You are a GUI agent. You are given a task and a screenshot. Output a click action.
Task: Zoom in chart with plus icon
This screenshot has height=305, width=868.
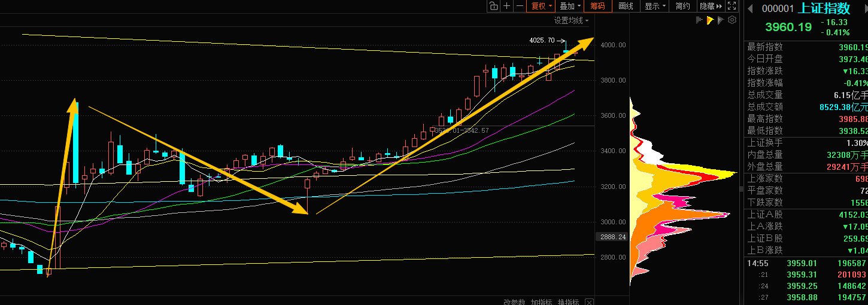click(506, 6)
